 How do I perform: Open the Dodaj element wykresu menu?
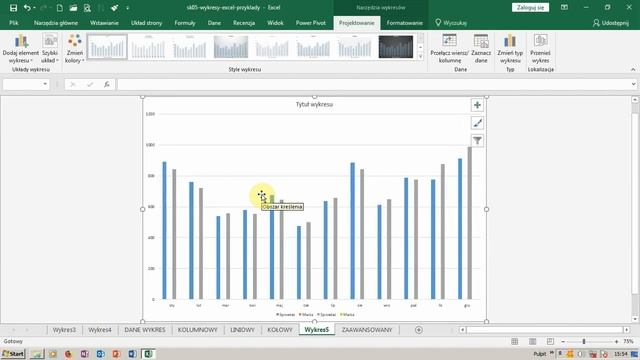21,49
